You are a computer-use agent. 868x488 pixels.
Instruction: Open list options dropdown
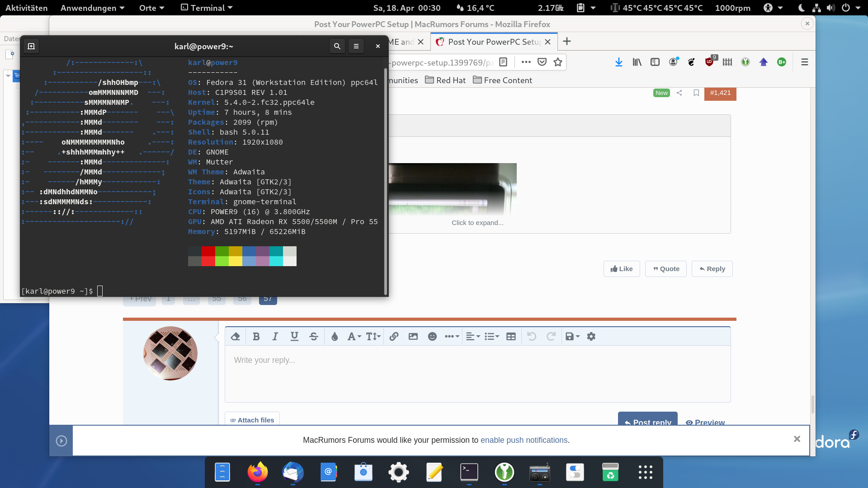492,337
